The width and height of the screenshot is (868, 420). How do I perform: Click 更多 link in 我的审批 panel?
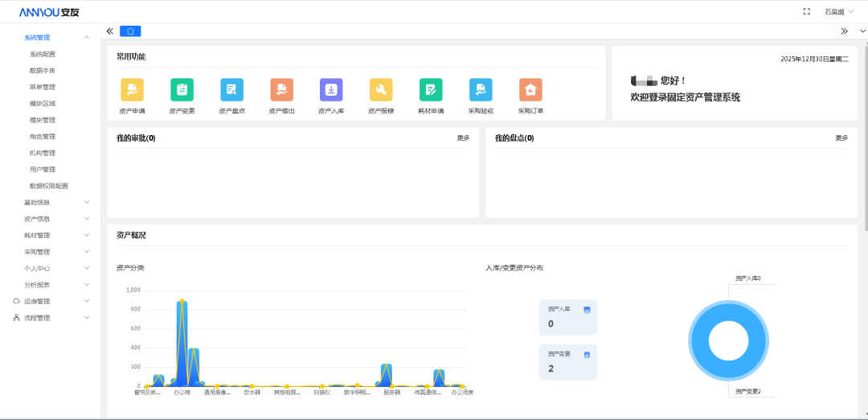(463, 138)
